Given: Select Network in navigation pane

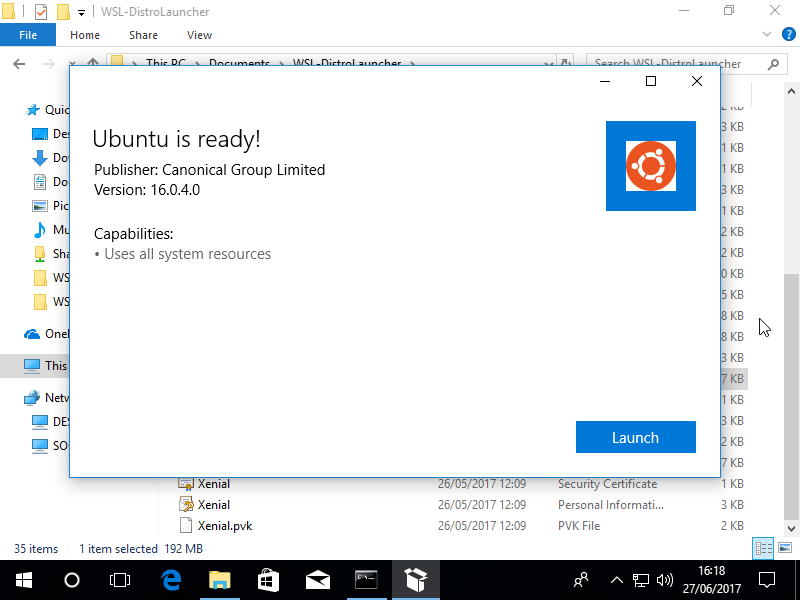Looking at the screenshot, I should click(46, 397).
